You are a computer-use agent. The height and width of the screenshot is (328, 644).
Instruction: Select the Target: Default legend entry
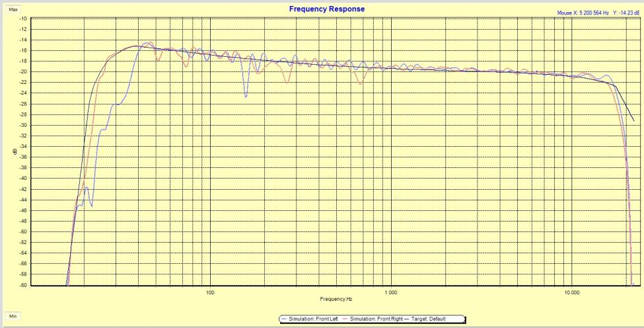[425, 319]
